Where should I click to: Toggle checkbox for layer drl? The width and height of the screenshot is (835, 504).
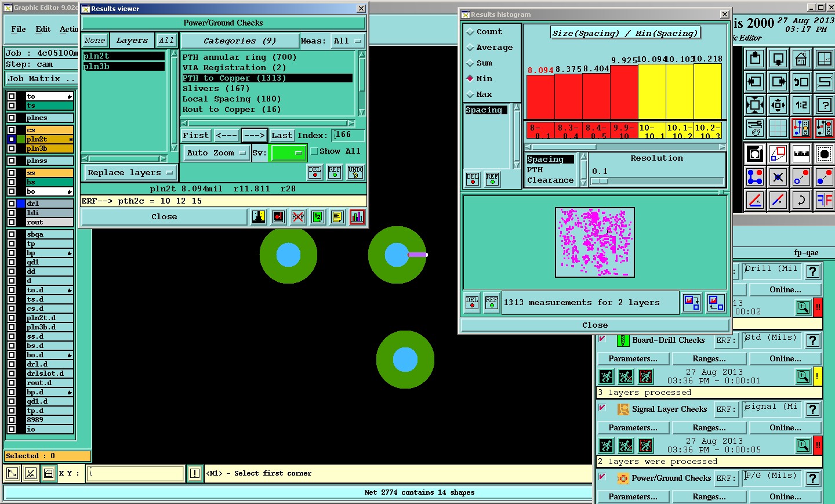point(12,204)
